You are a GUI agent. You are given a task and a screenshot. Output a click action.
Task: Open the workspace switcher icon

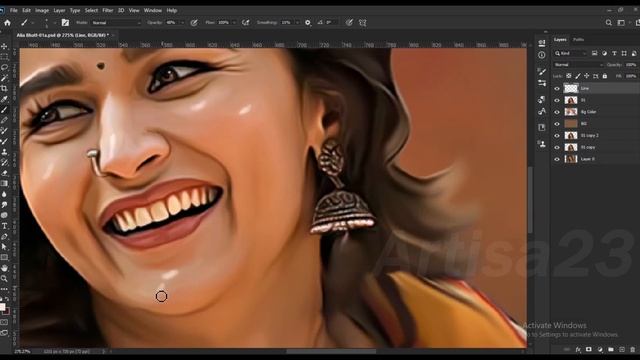(x=621, y=23)
